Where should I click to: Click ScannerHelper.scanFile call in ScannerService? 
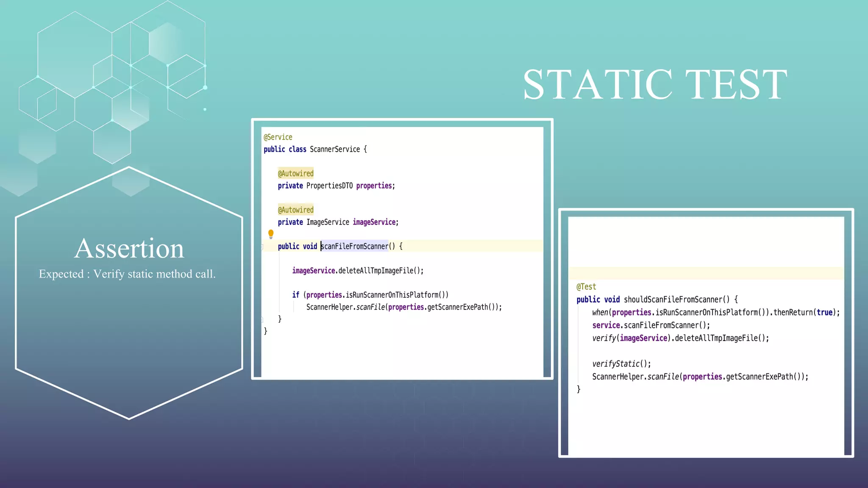point(404,307)
